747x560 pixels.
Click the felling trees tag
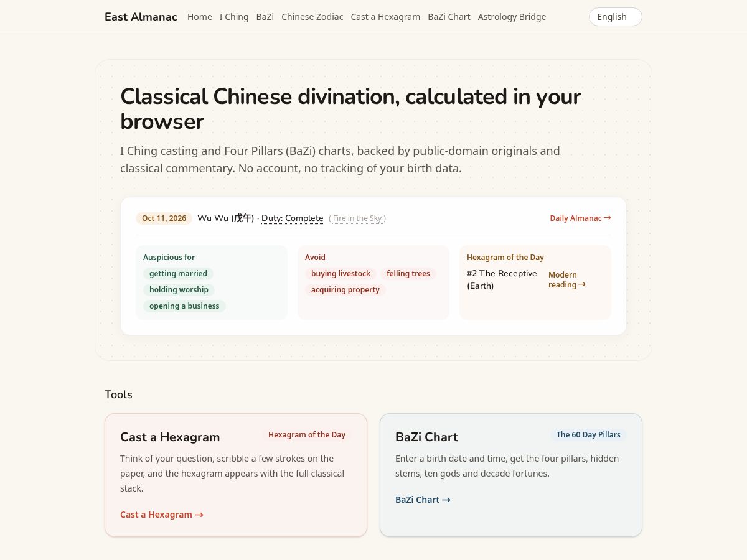pos(408,274)
